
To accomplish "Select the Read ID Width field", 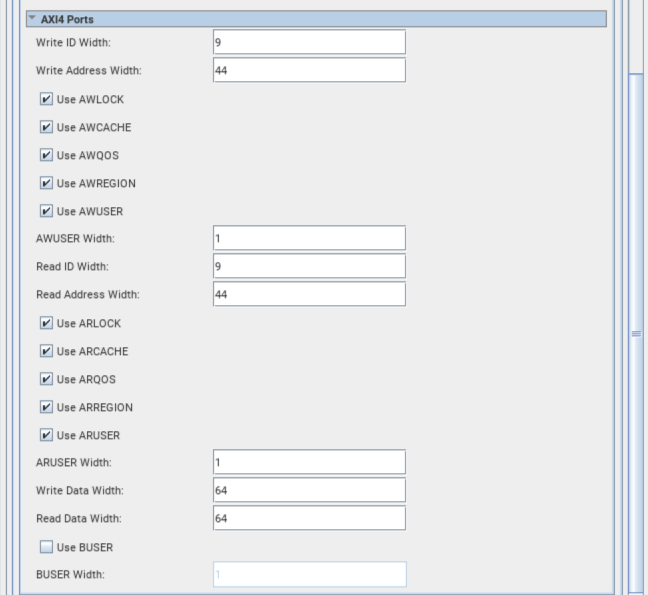I will (309, 266).
